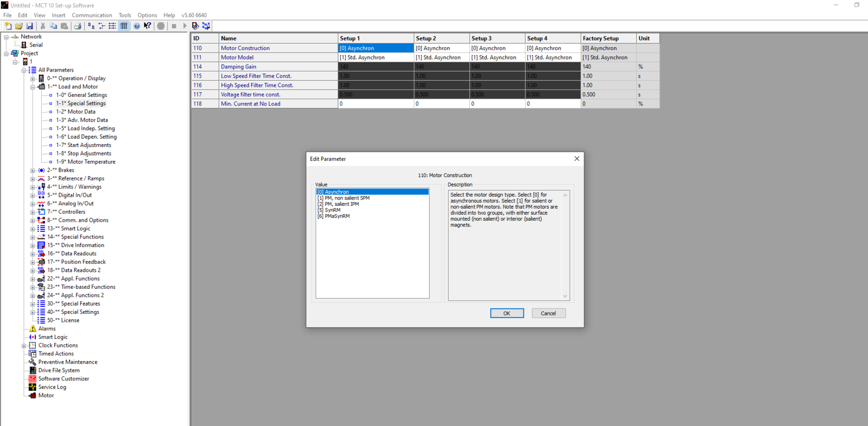Click the Open folder toolbar icon
This screenshot has height=426, width=868.
point(19,26)
